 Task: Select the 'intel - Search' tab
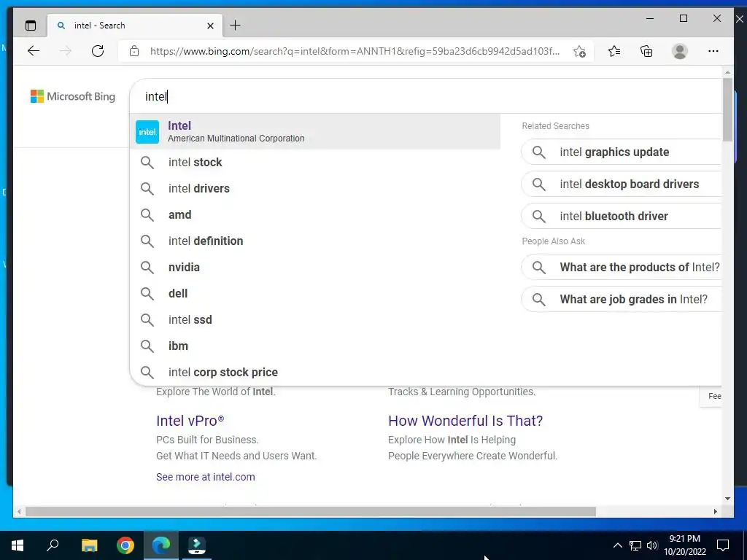coord(135,26)
